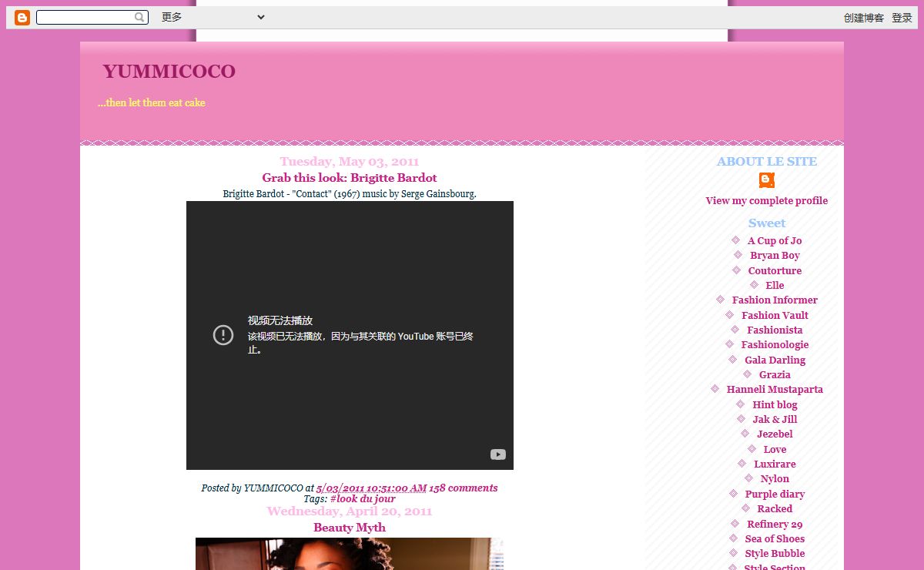Open the Sea of Shoes link

775,538
